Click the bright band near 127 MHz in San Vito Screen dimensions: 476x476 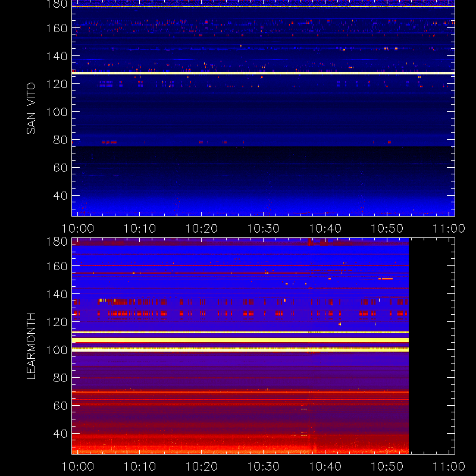coord(263,73)
